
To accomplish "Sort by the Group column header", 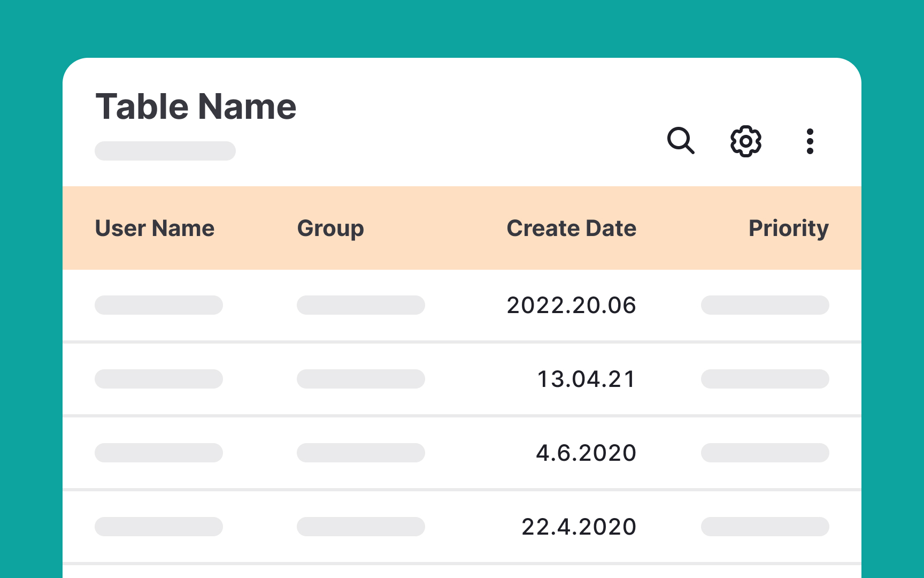I will 330,227.
